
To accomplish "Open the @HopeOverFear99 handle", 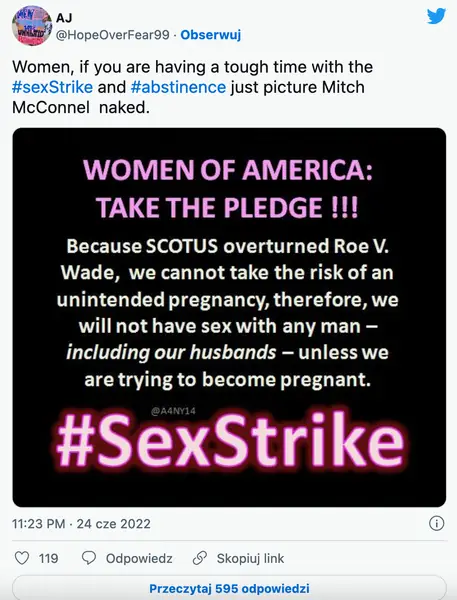I will tap(113, 35).
